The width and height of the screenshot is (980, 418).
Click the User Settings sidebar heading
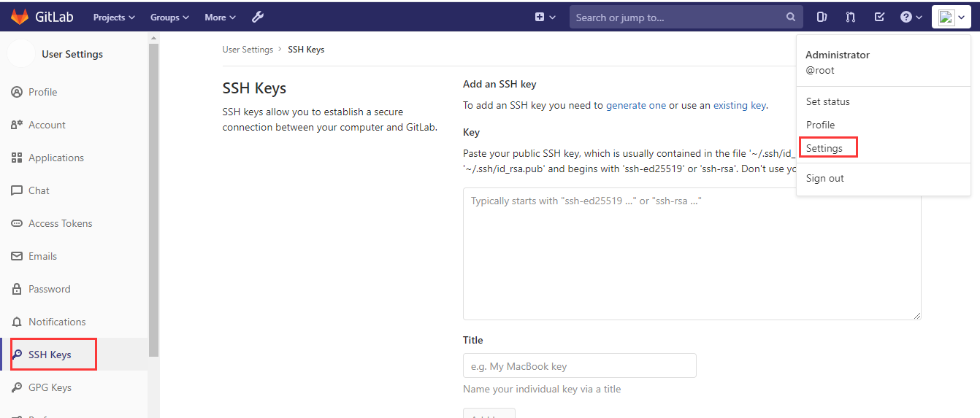point(72,54)
